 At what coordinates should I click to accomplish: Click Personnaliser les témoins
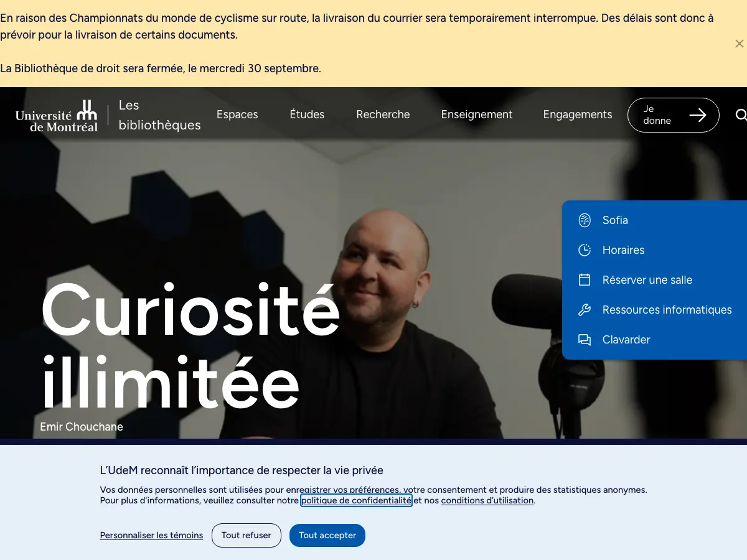click(x=151, y=535)
